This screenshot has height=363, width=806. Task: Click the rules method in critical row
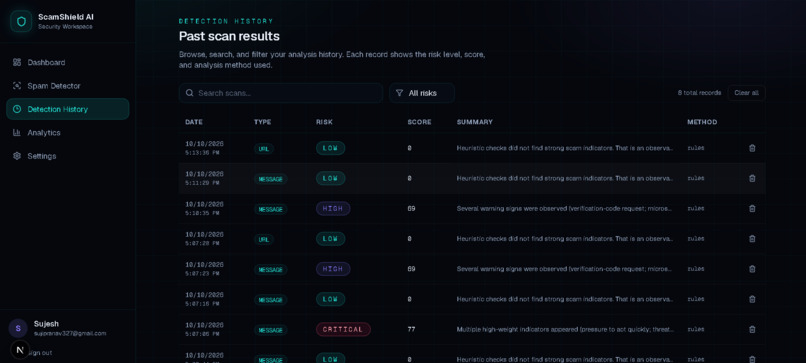695,330
